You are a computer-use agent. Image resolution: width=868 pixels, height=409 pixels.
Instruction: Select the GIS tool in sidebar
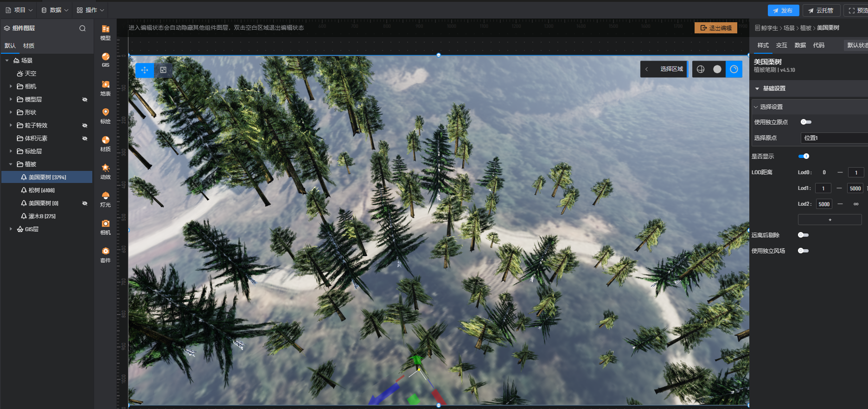tap(105, 60)
